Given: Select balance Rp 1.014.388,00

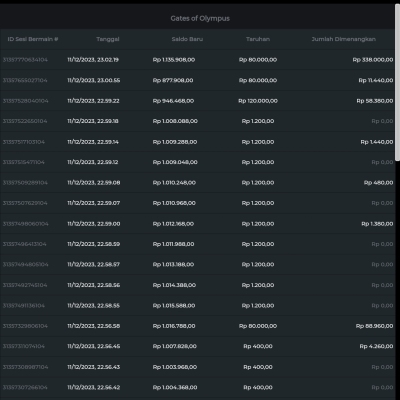Looking at the screenshot, I should [174, 285].
